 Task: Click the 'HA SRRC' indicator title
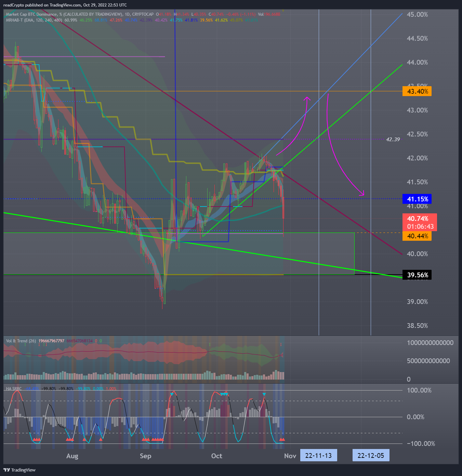[14, 389]
